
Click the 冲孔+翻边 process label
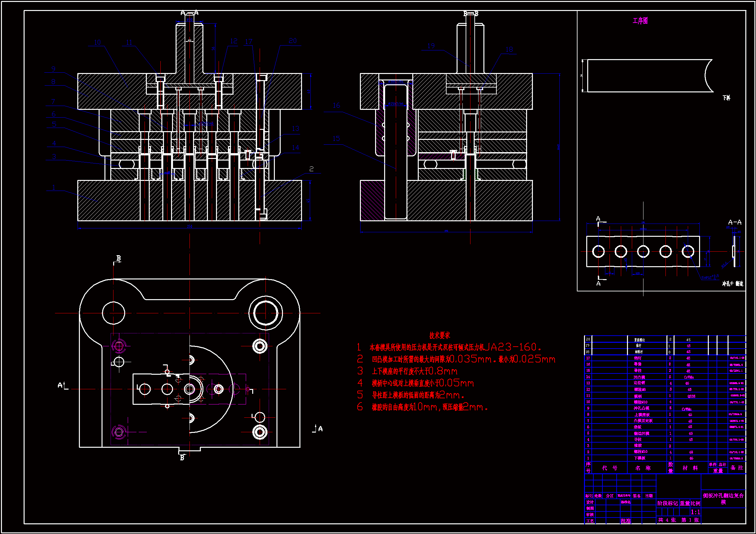(733, 284)
